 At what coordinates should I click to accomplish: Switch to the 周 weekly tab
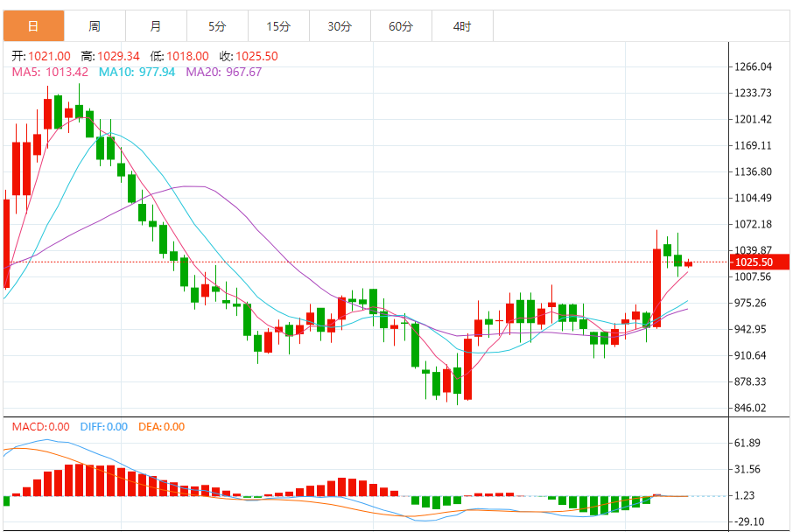[x=95, y=25]
